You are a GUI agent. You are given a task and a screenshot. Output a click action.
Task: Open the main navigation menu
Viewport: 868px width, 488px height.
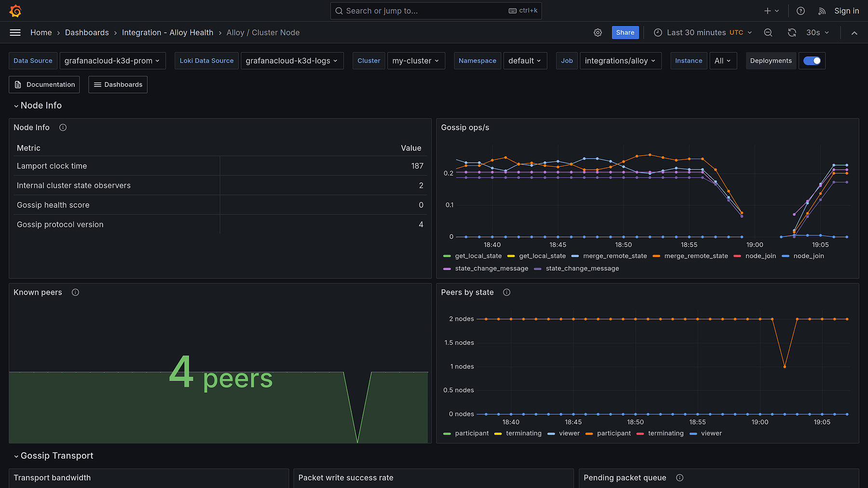tap(15, 32)
